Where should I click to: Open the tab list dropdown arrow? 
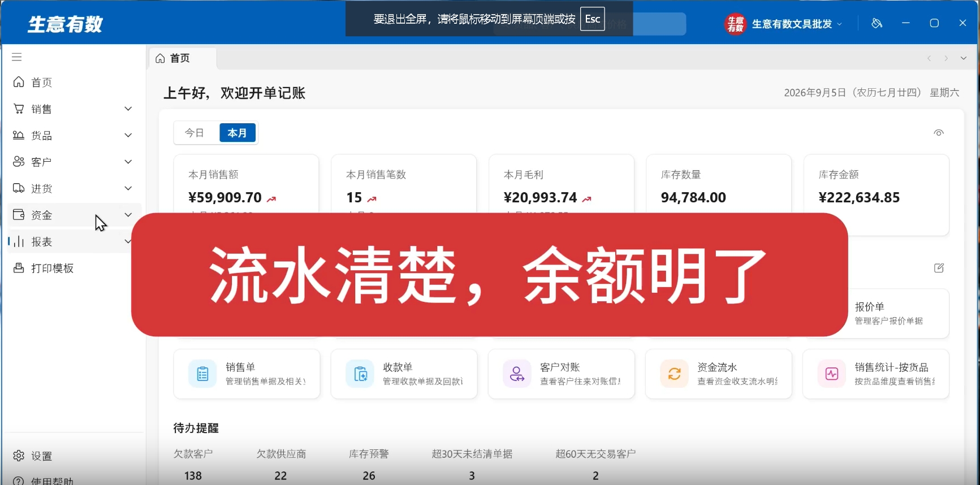click(x=964, y=58)
